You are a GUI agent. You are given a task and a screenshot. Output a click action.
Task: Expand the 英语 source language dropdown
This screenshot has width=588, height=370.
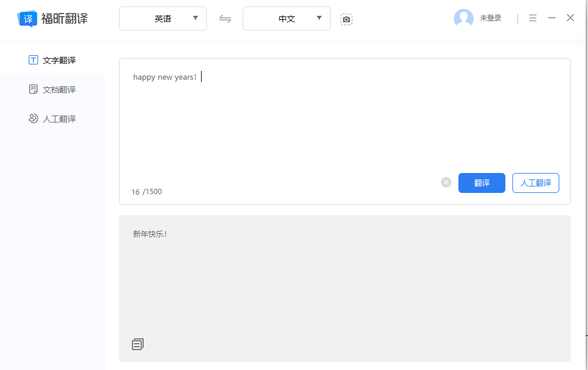click(x=163, y=19)
